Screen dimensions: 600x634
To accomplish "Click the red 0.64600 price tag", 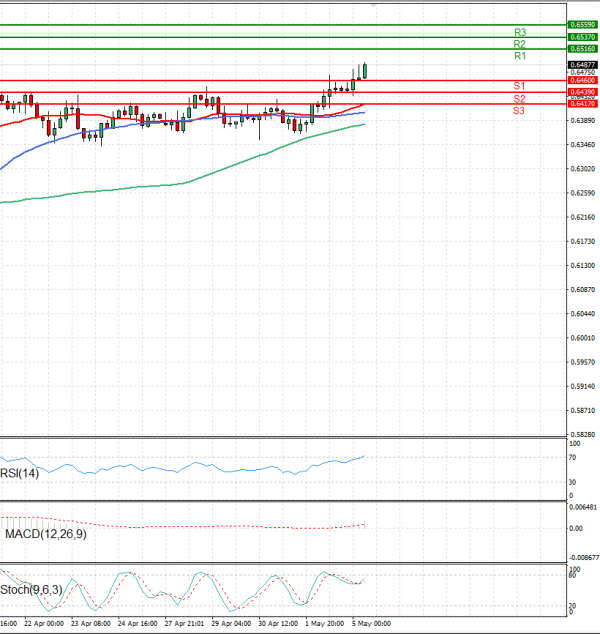I will (x=582, y=80).
